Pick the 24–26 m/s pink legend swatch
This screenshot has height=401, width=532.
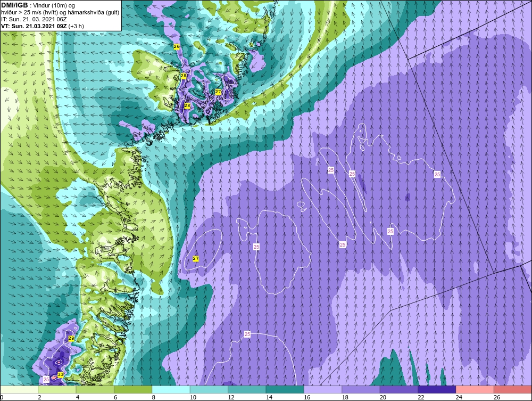pyautogui.click(x=475, y=389)
